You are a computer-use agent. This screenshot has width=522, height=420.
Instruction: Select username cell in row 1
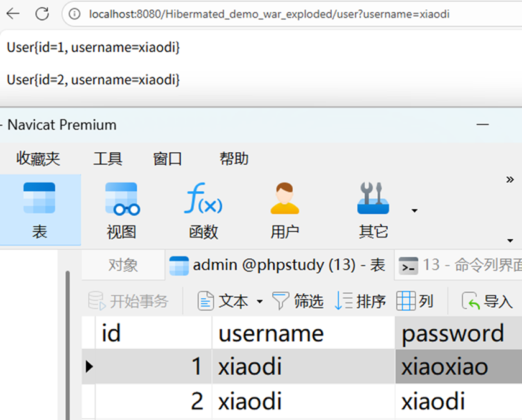[x=303, y=367]
